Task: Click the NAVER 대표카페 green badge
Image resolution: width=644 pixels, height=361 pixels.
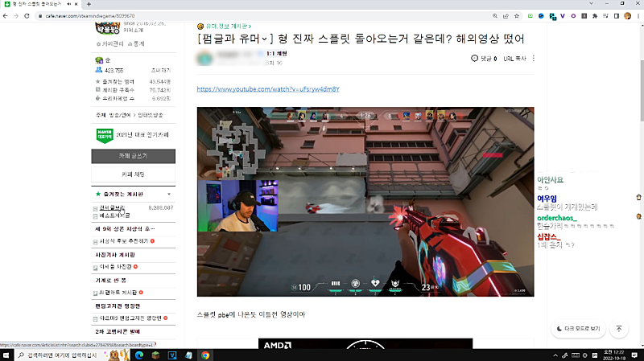Action: [105, 135]
